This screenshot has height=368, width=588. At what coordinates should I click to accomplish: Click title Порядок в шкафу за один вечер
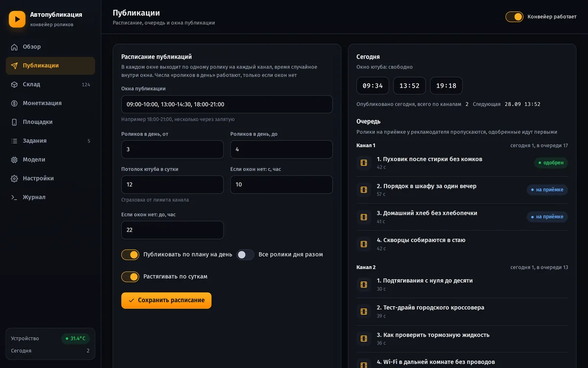(427, 186)
